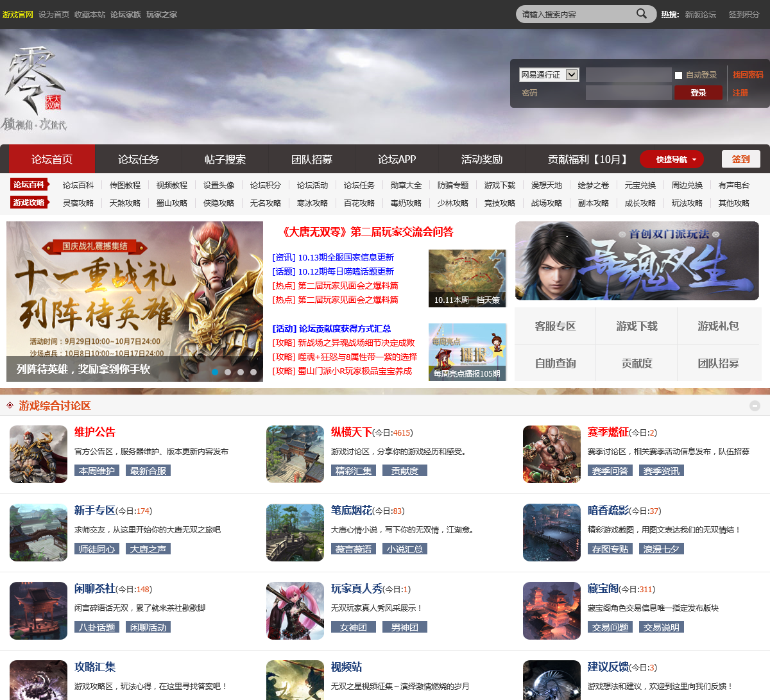Click 设为首页 in the top bar
Viewport: 770px width, 700px height.
click(54, 14)
